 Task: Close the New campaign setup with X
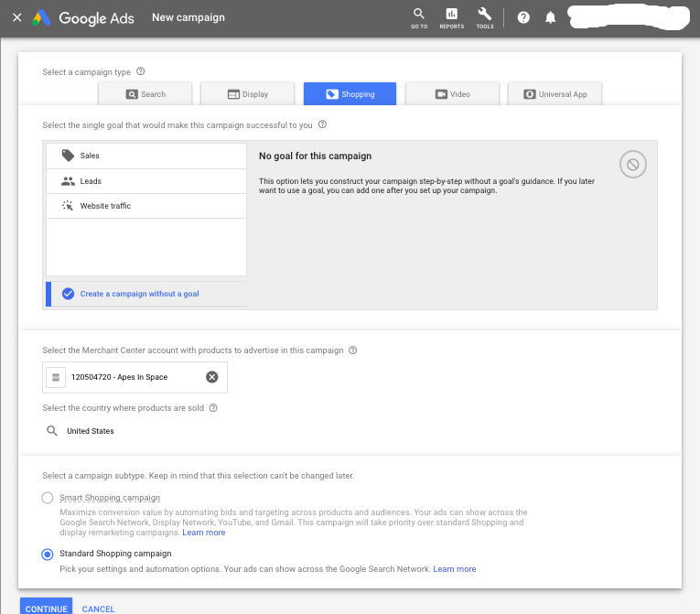point(16,17)
